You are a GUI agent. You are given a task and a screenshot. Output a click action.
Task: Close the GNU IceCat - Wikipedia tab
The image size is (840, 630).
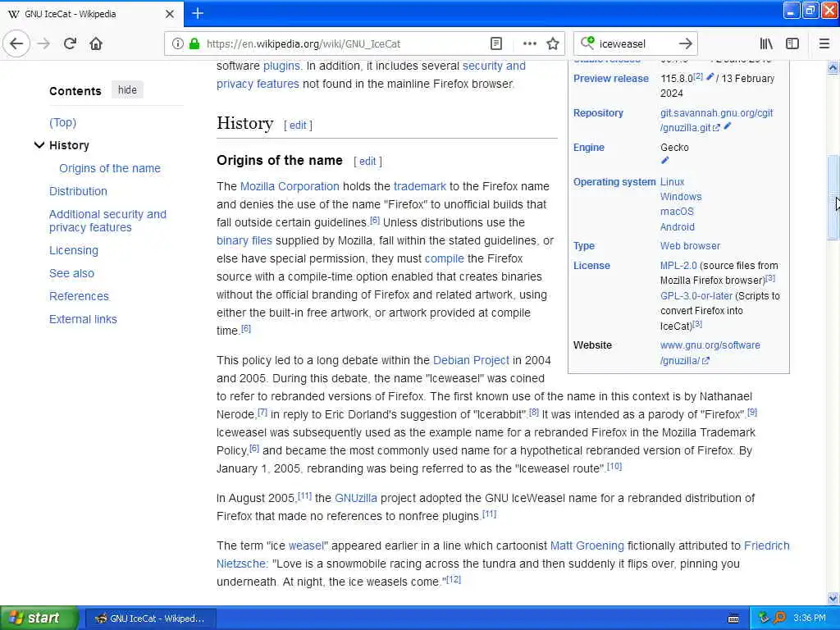(x=169, y=14)
